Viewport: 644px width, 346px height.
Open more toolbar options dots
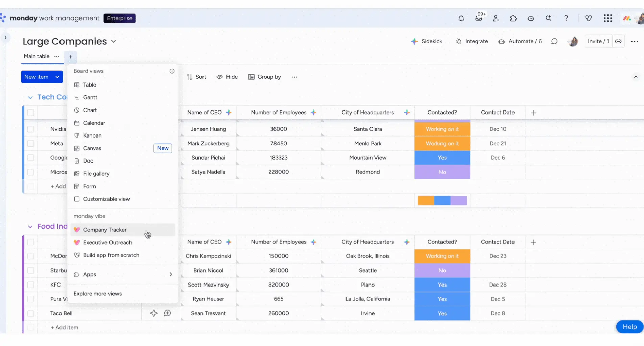294,77
